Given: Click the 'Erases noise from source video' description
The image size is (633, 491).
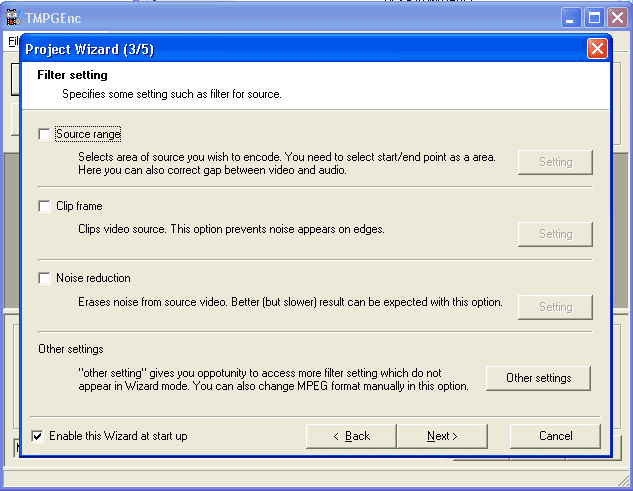Looking at the screenshot, I should 290,302.
